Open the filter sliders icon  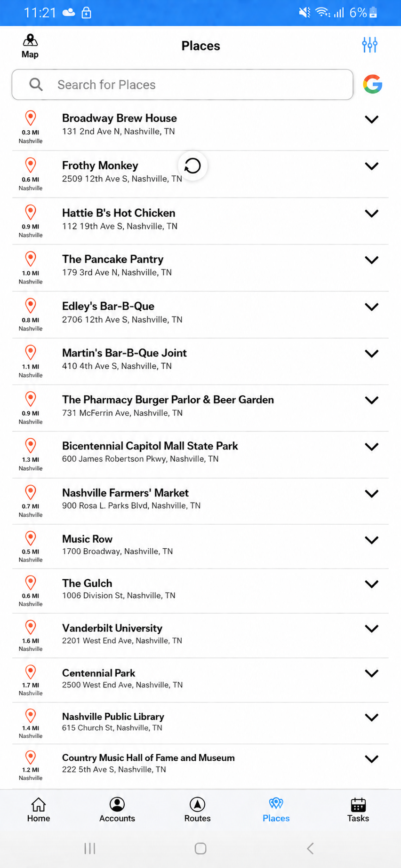coord(369,45)
